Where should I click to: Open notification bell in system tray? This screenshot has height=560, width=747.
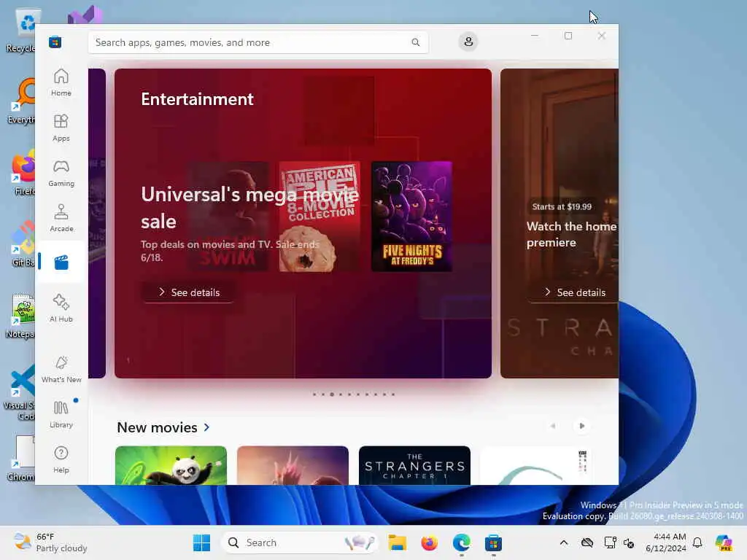tap(697, 542)
